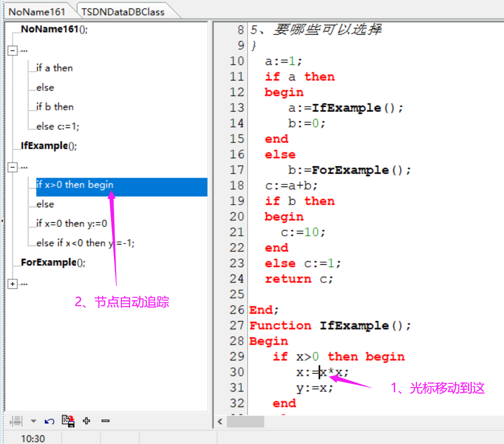Select the 'if a then' tree node
The width and height of the screenshot is (504, 444).
(54, 68)
